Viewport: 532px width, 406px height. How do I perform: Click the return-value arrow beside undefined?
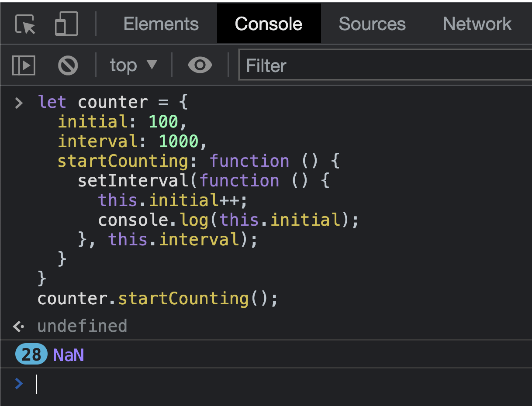(x=17, y=326)
